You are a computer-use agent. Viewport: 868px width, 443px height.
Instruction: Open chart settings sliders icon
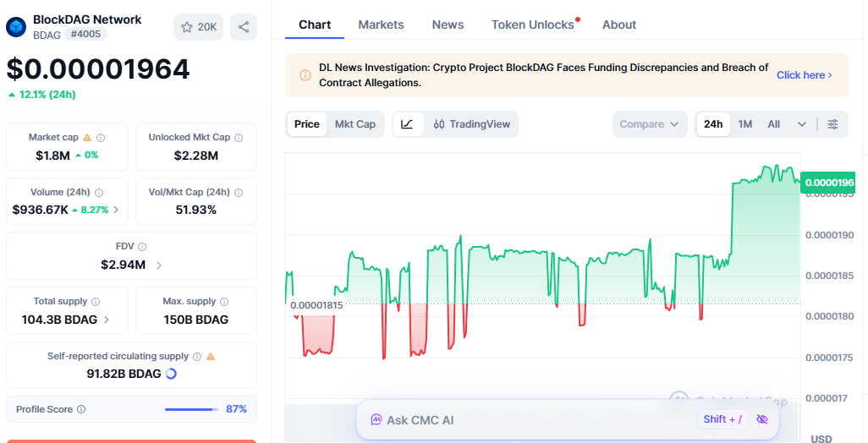tap(832, 124)
